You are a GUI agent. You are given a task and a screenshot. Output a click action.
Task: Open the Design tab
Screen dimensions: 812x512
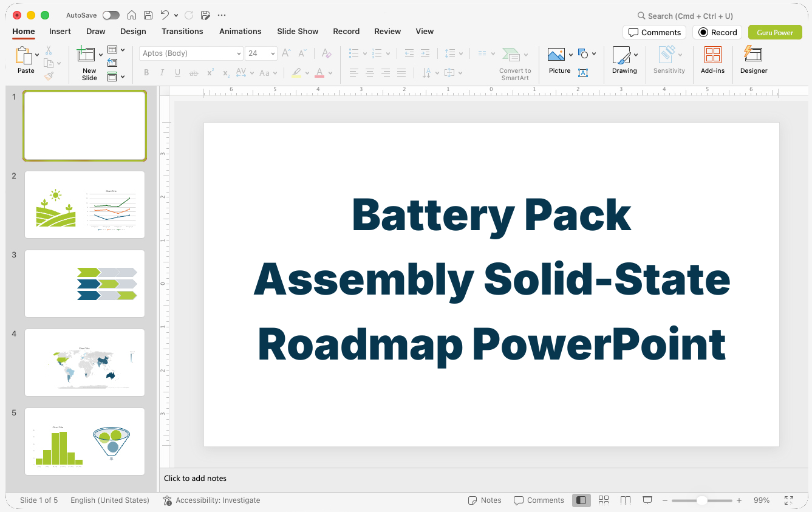click(133, 31)
